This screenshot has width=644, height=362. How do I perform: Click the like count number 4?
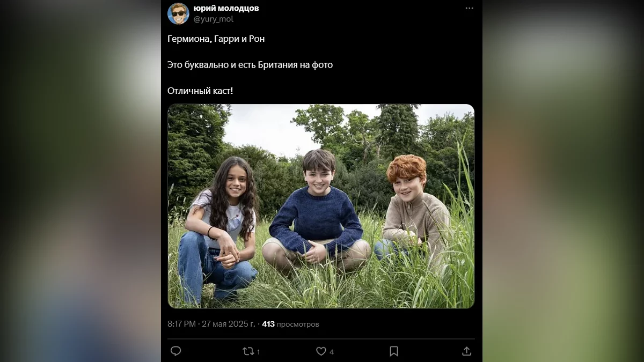coord(332,352)
